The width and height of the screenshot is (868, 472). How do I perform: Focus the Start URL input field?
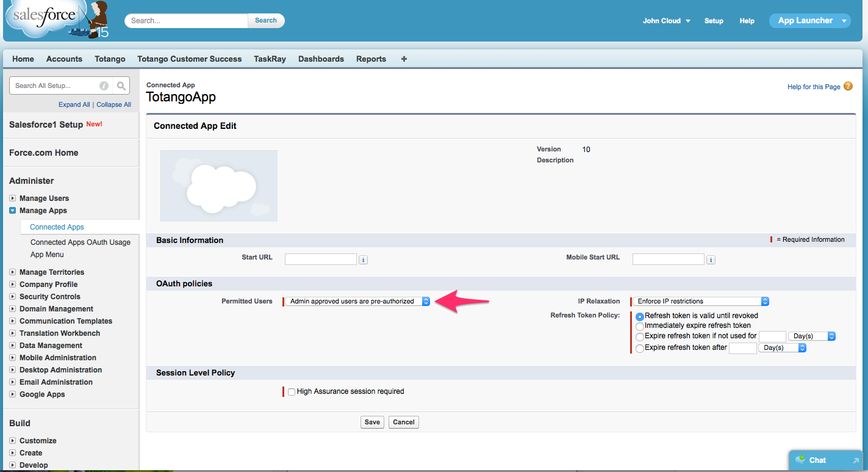coord(321,259)
